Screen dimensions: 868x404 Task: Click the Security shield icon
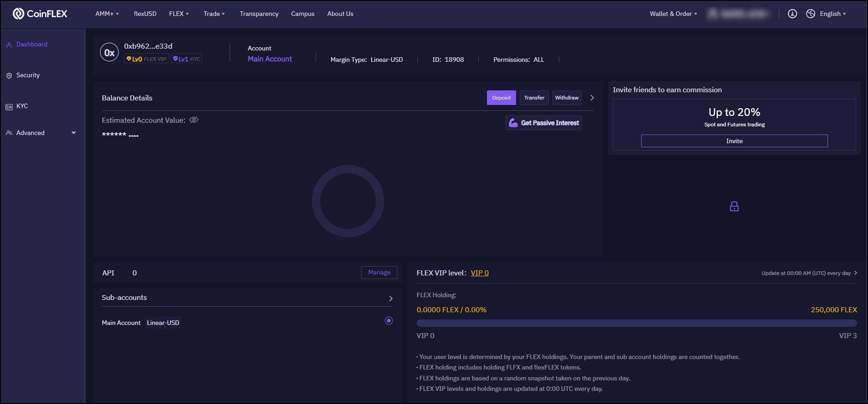click(9, 75)
